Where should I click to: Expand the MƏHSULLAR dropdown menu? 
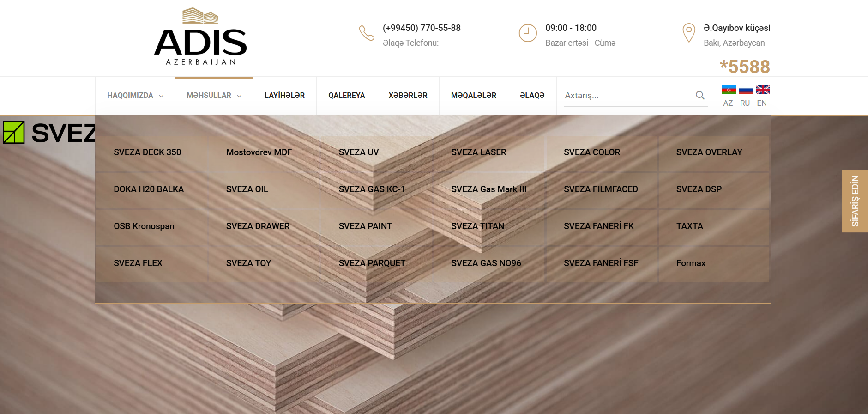tap(213, 96)
